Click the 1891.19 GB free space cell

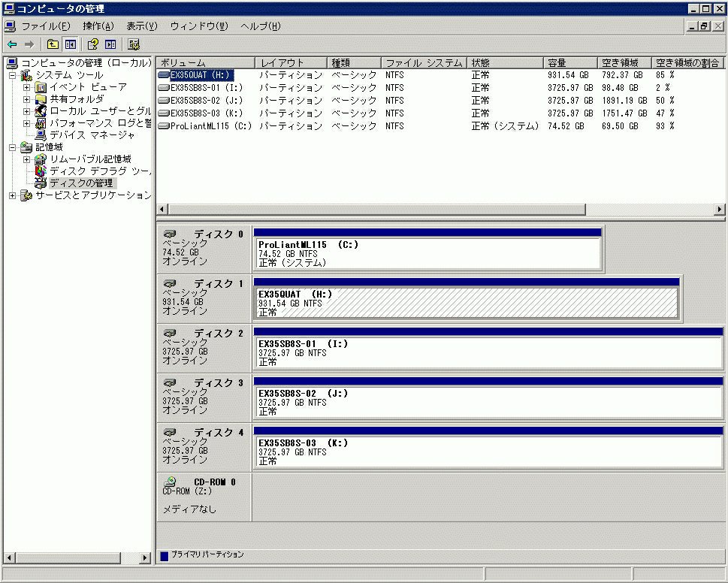click(624, 100)
